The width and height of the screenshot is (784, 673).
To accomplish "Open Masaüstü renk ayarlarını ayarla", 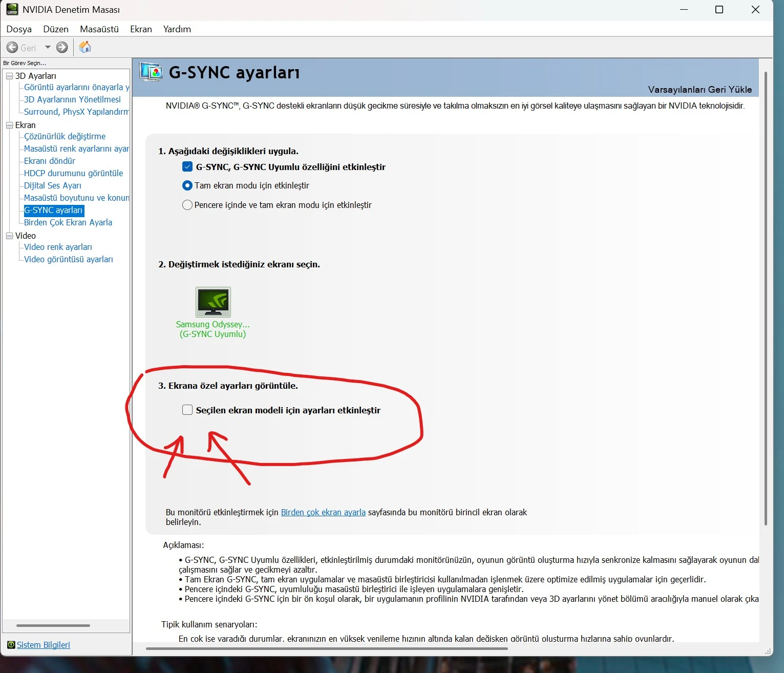I will pos(76,149).
